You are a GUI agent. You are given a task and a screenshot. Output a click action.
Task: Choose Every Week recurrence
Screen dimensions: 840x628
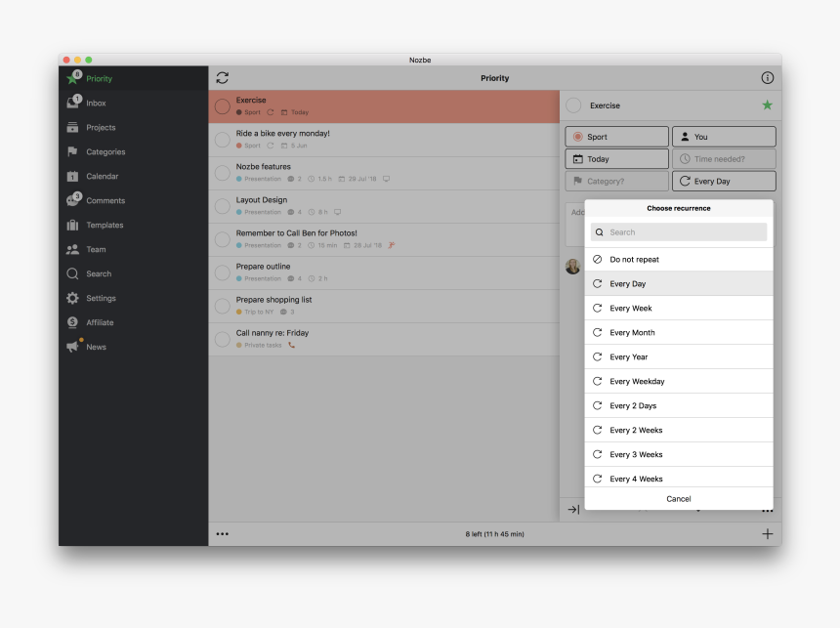coord(679,308)
